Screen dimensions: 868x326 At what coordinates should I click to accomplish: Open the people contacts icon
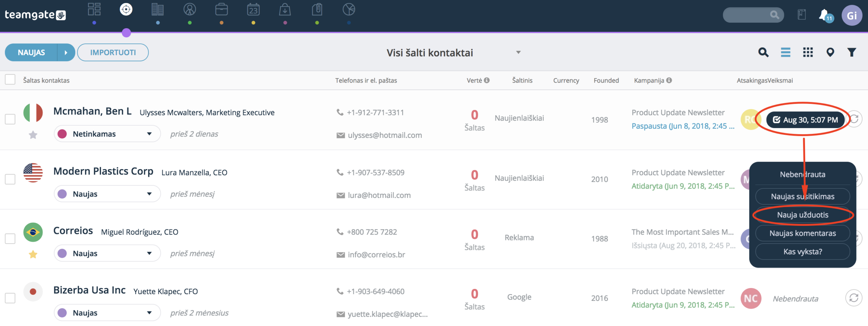coord(190,10)
